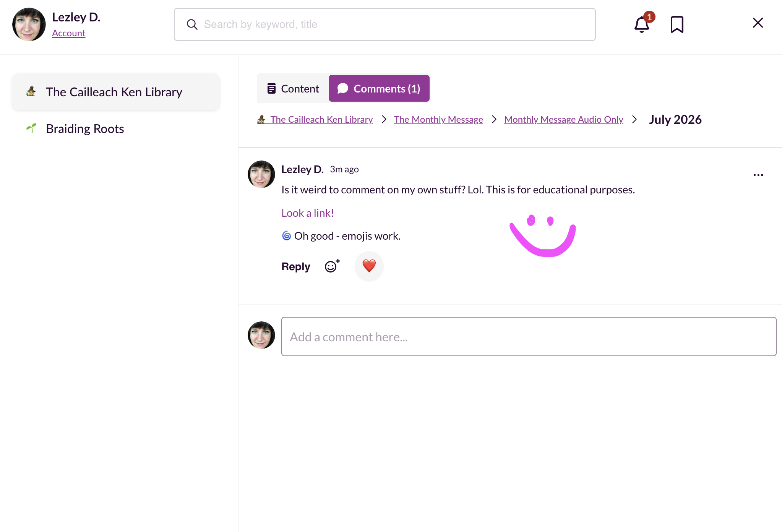
Task: Open the Account link
Action: [68, 33]
